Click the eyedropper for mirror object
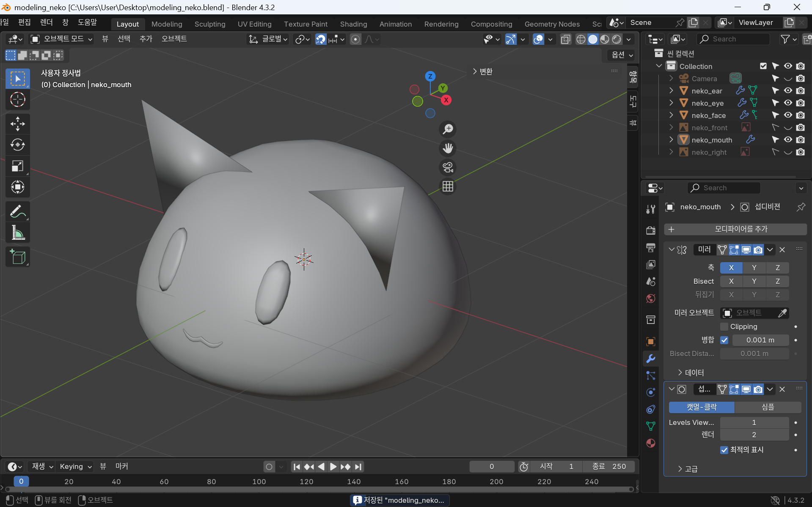Screen dimensions: 812x507 pos(782,313)
